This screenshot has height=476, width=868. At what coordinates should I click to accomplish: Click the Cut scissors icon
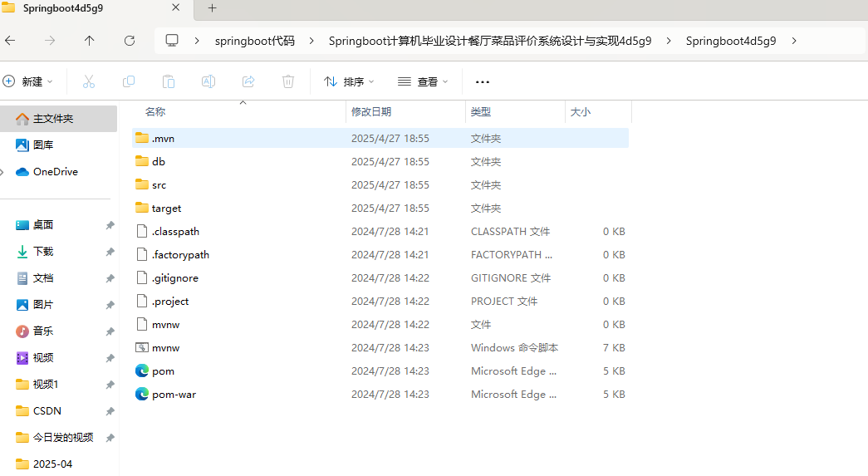pos(89,82)
